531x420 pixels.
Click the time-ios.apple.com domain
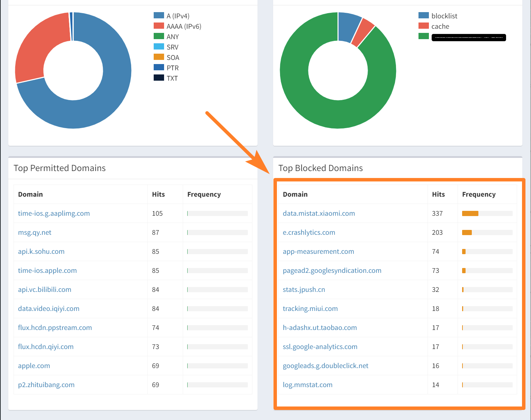tap(47, 270)
